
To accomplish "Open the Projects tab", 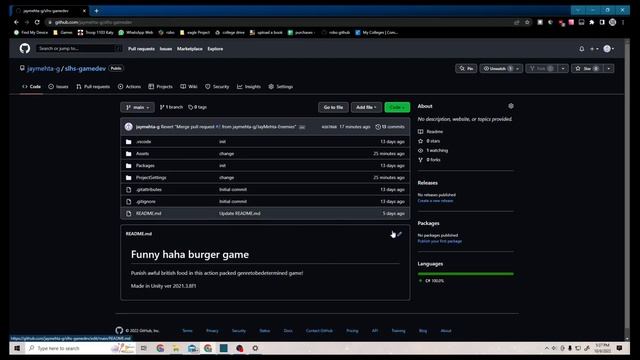I will 160,87.
